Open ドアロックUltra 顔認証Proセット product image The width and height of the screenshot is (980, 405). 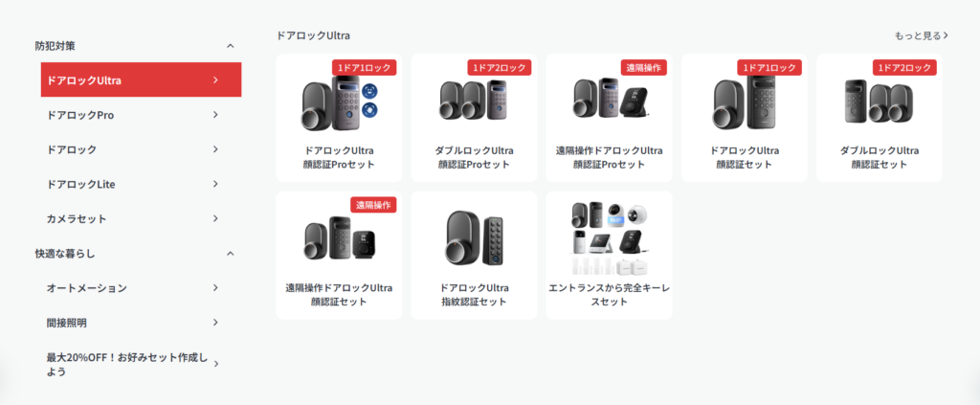340,103
